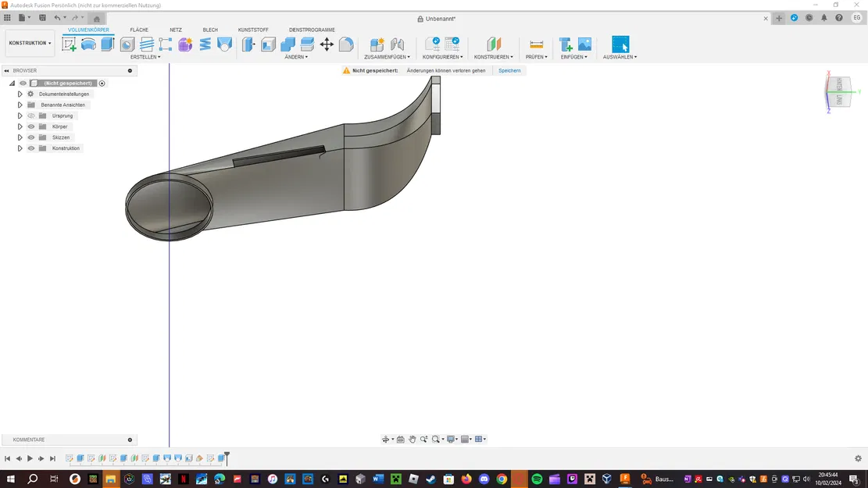Image resolution: width=868 pixels, height=488 pixels.
Task: Click the notifications bell icon
Action: [823, 18]
